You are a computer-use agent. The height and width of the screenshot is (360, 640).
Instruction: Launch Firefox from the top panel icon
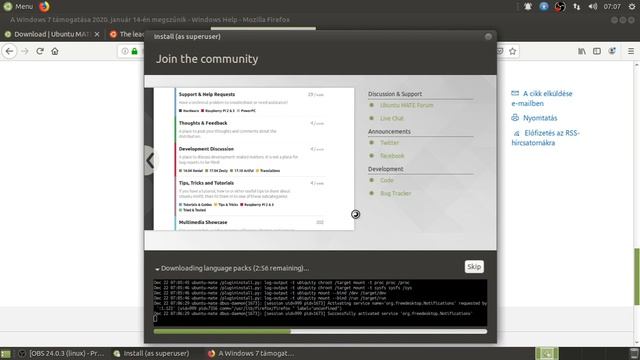click(44, 7)
